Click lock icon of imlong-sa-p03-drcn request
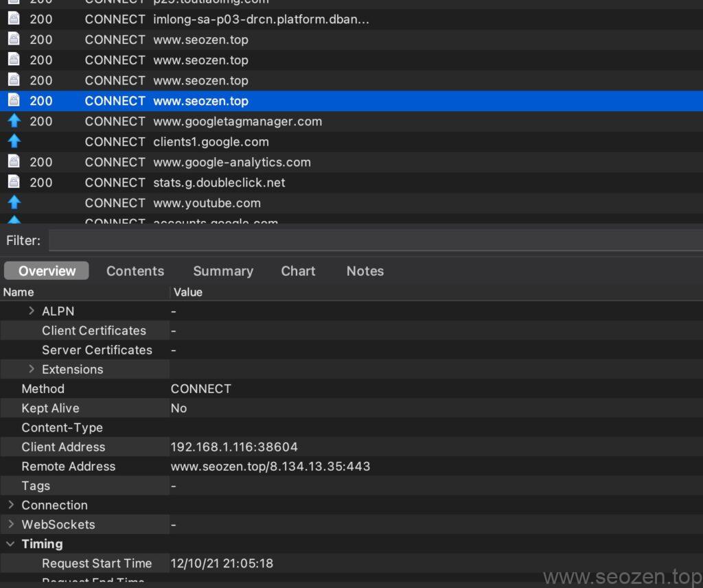Screen dimensions: 703x588 tap(14, 19)
